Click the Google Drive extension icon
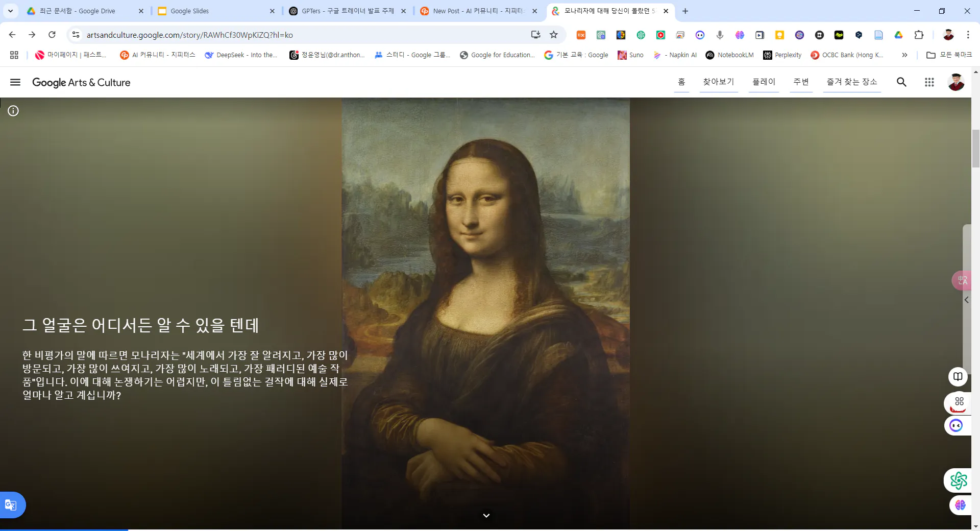This screenshot has height=531, width=980. click(x=898, y=35)
